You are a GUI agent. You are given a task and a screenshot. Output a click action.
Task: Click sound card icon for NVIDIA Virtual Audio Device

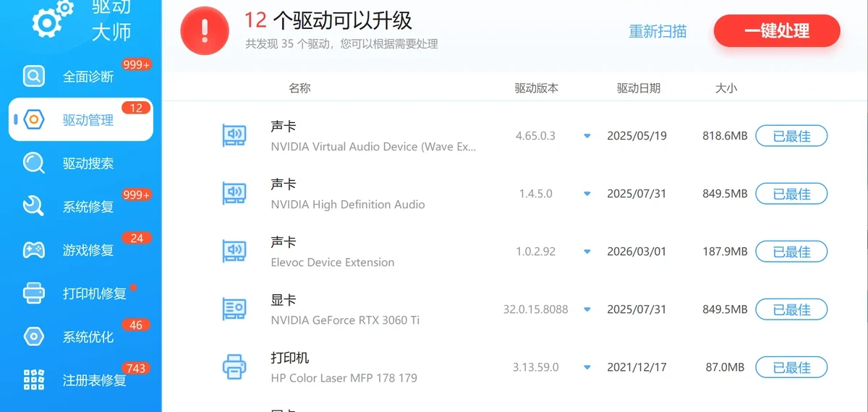coord(234,135)
